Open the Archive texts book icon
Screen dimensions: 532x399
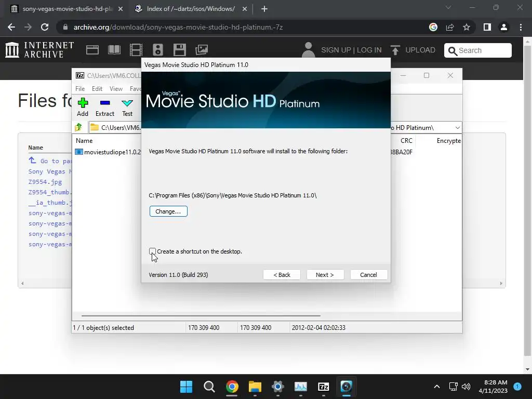point(114,50)
